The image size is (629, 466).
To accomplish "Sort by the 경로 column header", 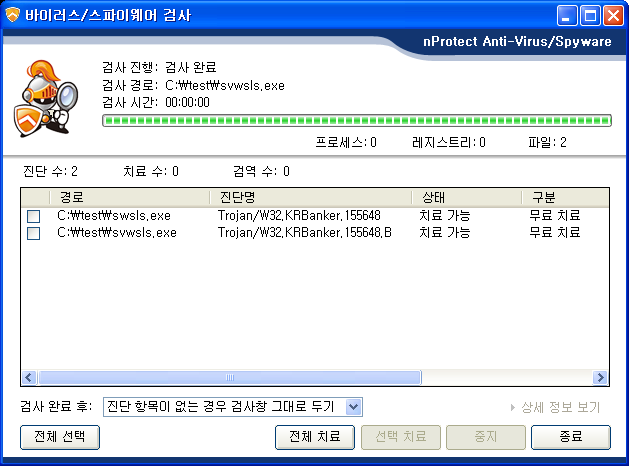I will pyautogui.click(x=130, y=197).
